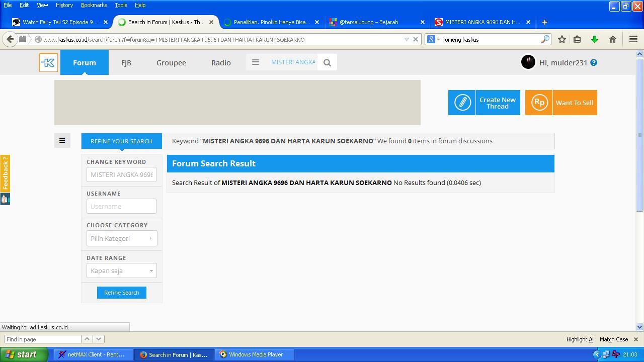Click the browser URL address field
This screenshot has width=644, height=362.
coord(221,39)
